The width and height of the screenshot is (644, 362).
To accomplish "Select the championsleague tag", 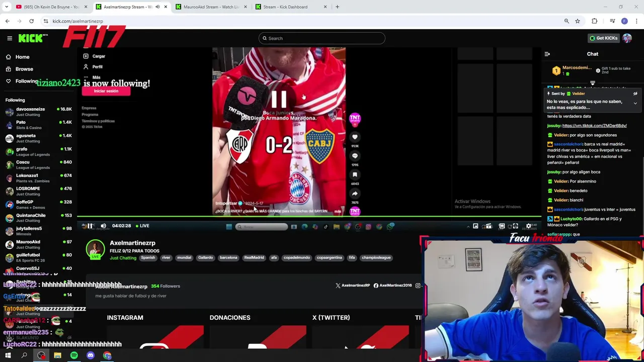I will (x=376, y=257).
